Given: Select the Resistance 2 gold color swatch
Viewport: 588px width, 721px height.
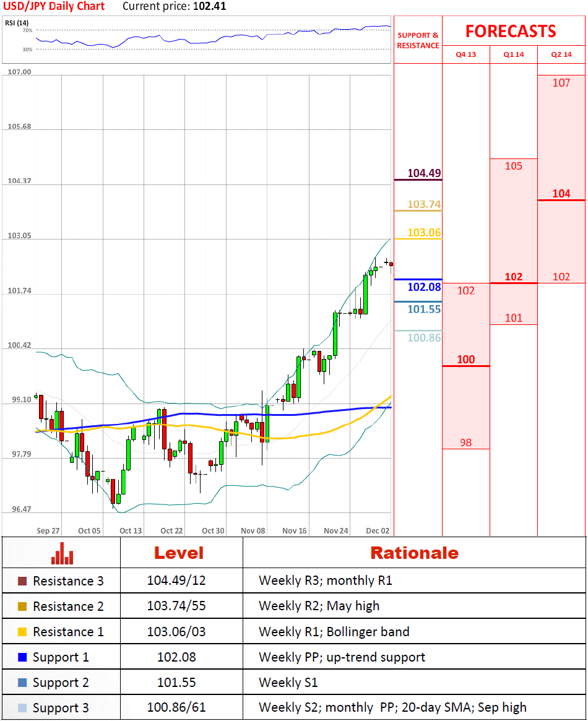Looking at the screenshot, I should [x=22, y=607].
